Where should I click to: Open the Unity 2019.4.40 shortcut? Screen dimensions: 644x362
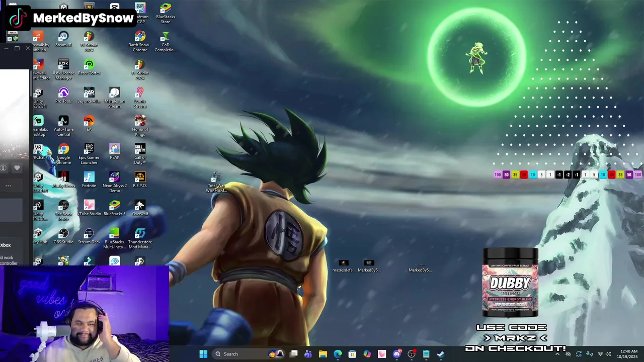point(39,211)
